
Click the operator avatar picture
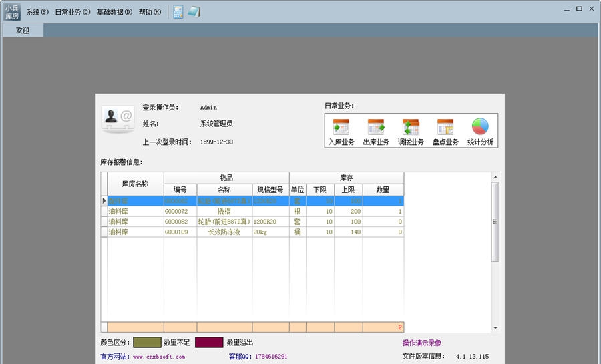click(x=118, y=119)
